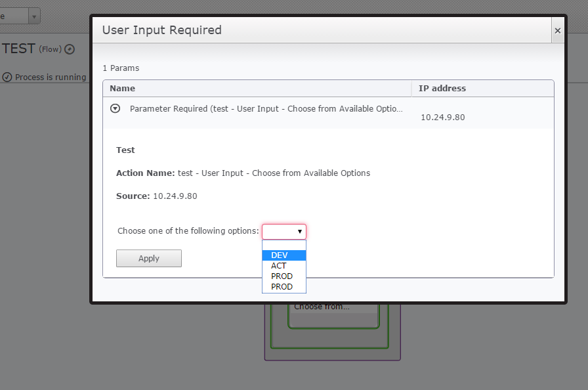Click the Choose from... node in the flow
This screenshot has width=588, height=390.
(x=334, y=315)
